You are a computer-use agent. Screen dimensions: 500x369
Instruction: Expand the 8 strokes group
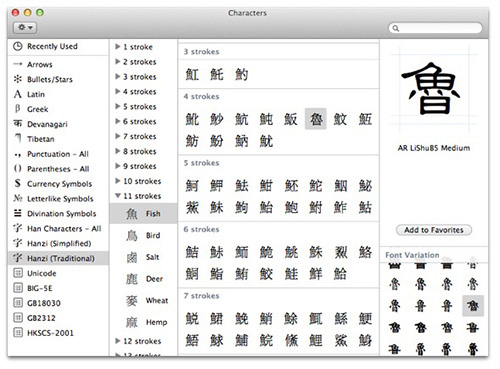(118, 151)
